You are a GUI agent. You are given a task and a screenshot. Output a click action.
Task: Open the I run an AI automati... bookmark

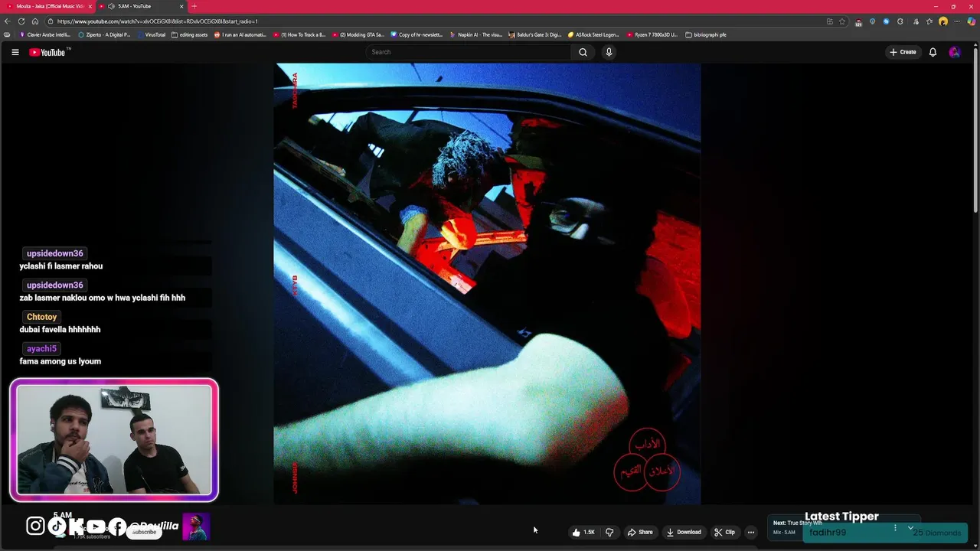(x=240, y=34)
